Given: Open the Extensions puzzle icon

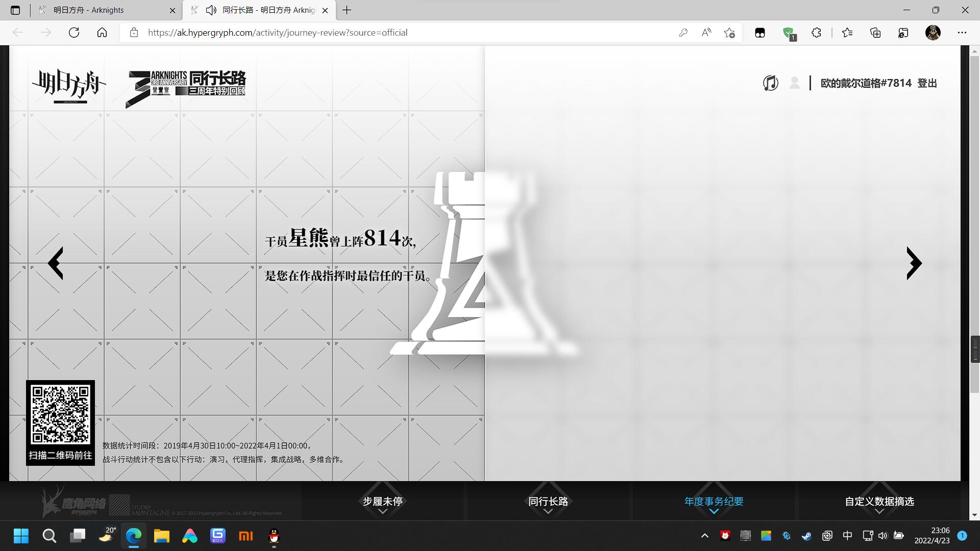Looking at the screenshot, I should point(816,33).
